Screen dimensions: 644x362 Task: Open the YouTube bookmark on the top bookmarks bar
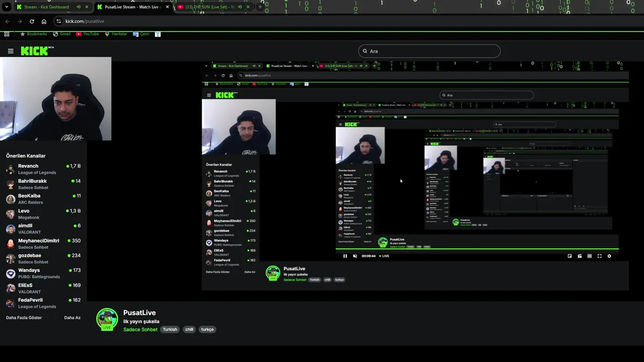click(87, 34)
